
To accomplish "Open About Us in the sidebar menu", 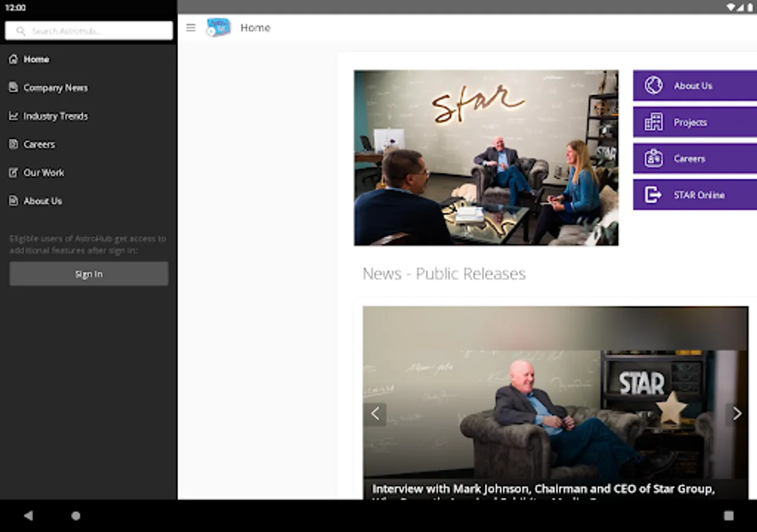I will [89, 201].
